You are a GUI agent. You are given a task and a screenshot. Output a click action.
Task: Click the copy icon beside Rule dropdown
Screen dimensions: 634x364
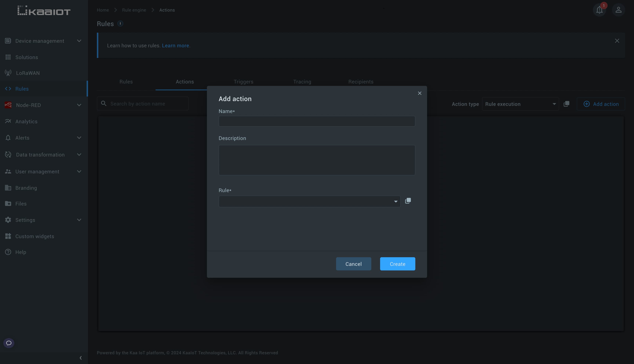[x=408, y=201]
